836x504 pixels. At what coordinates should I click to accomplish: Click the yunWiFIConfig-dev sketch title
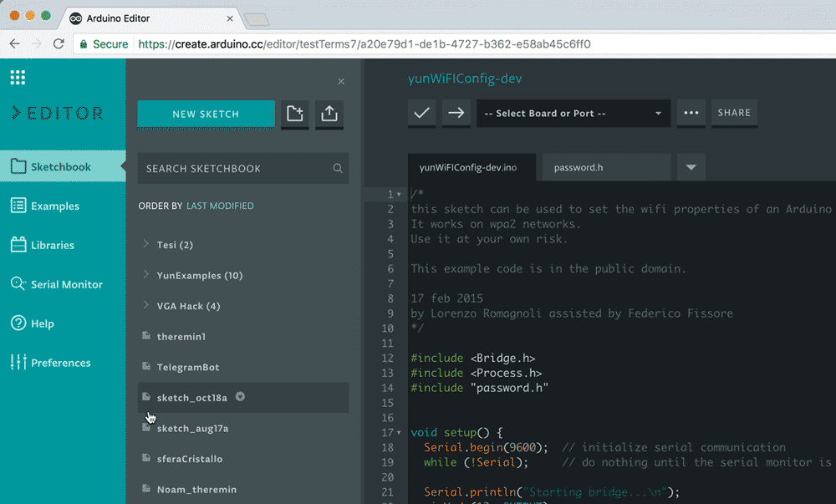pyautogui.click(x=465, y=79)
